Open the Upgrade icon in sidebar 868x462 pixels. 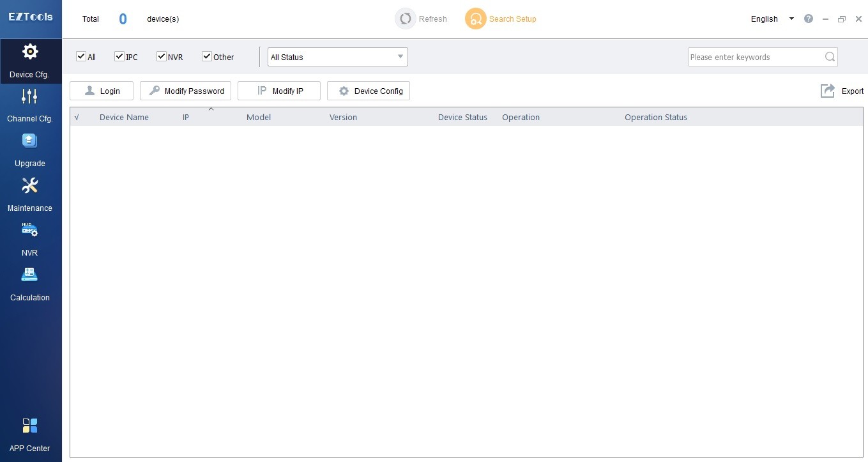(30, 141)
